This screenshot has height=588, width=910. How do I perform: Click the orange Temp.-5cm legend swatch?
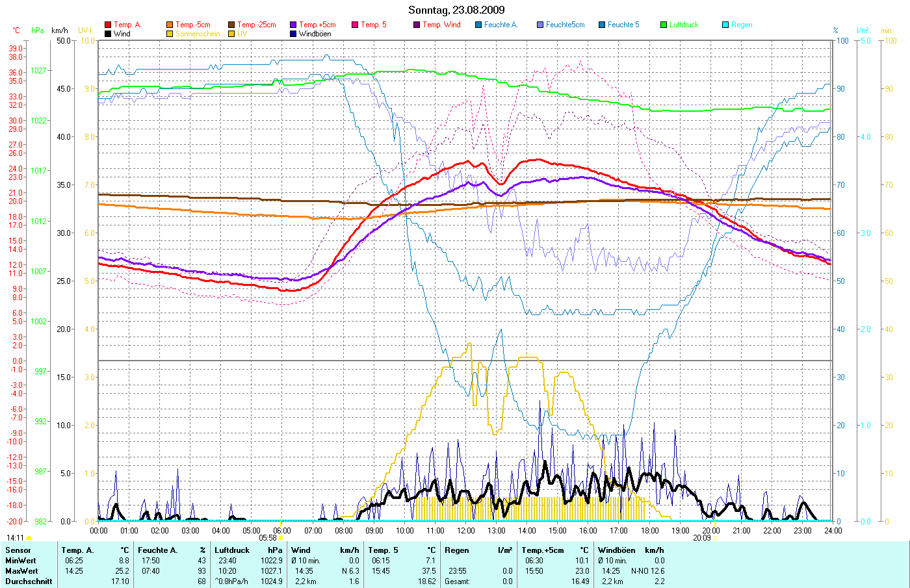(170, 25)
